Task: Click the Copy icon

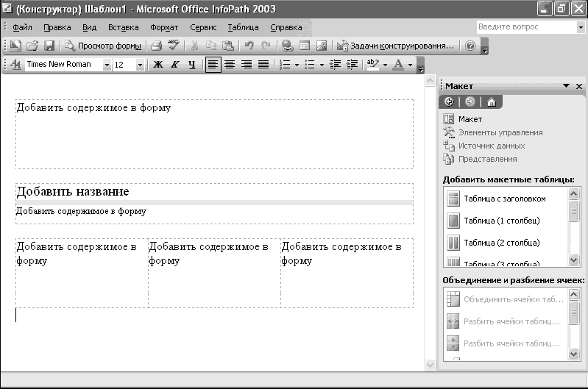Action: [x=211, y=46]
